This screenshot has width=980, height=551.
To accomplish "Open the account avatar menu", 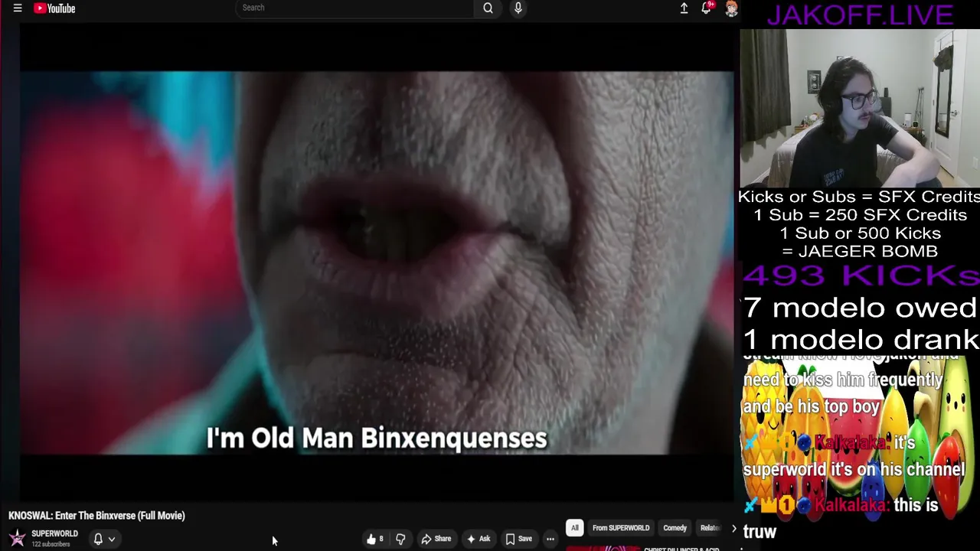I will [x=731, y=8].
